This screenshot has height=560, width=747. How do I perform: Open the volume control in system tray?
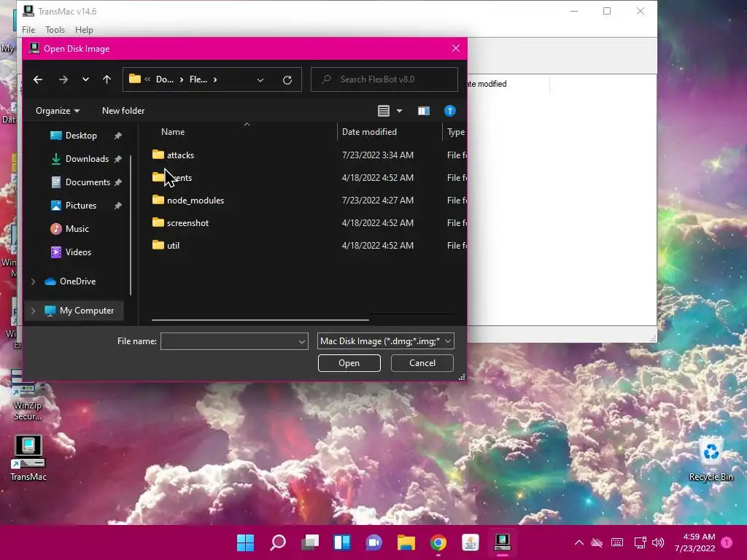tap(658, 542)
